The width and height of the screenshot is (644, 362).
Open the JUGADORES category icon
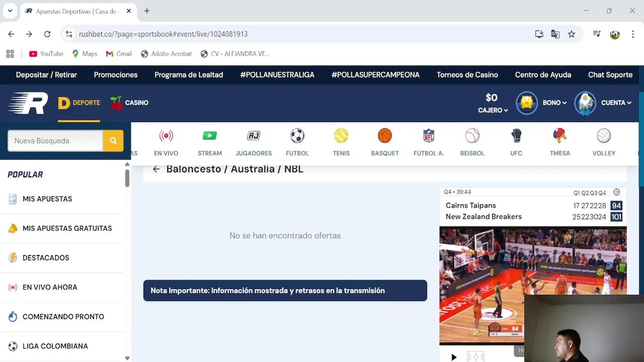click(x=254, y=136)
